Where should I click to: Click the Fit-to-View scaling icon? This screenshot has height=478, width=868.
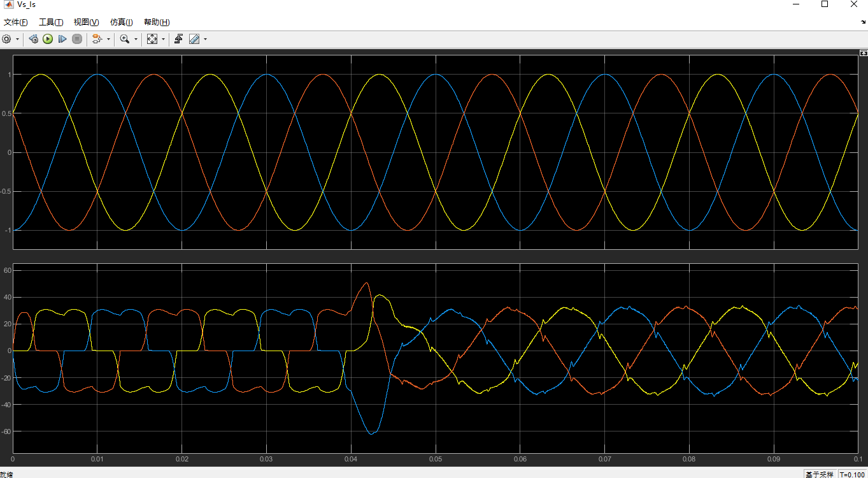(153, 39)
